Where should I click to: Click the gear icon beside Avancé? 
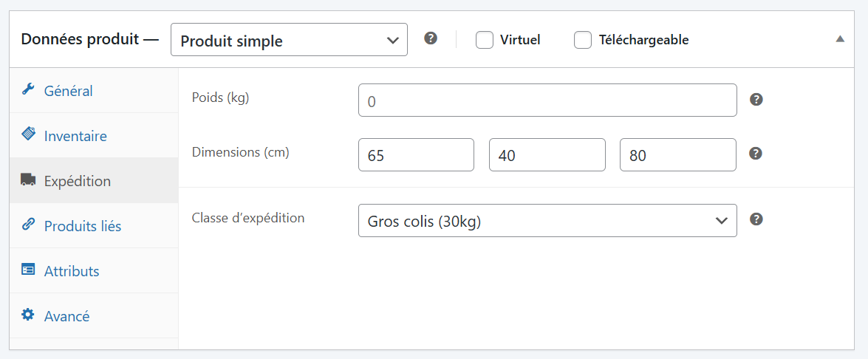[x=28, y=315]
